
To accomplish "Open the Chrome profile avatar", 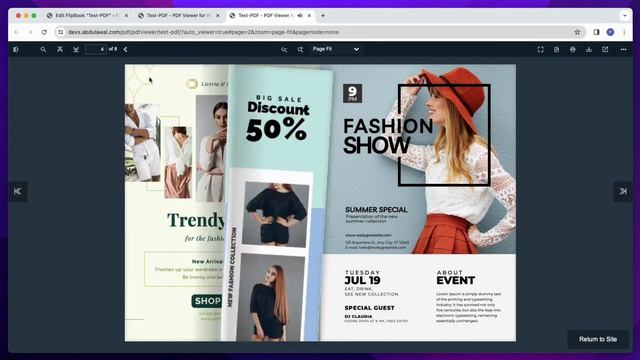I will click(x=610, y=32).
